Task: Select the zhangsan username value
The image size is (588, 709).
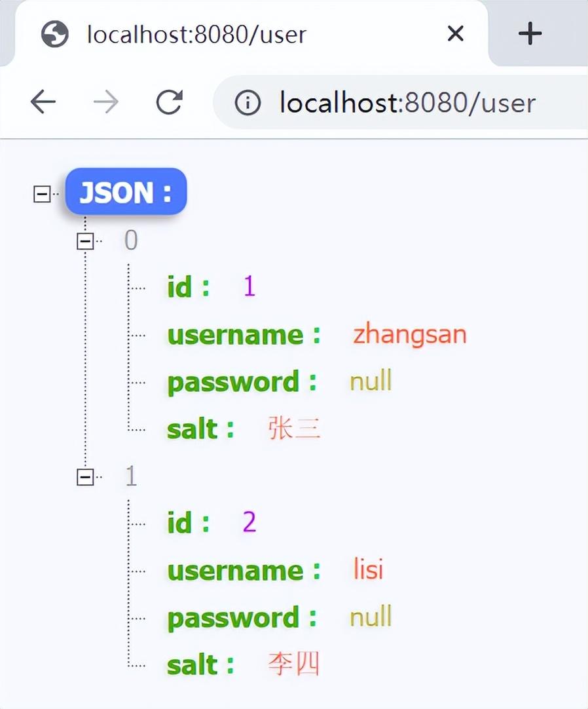Action: (x=409, y=335)
